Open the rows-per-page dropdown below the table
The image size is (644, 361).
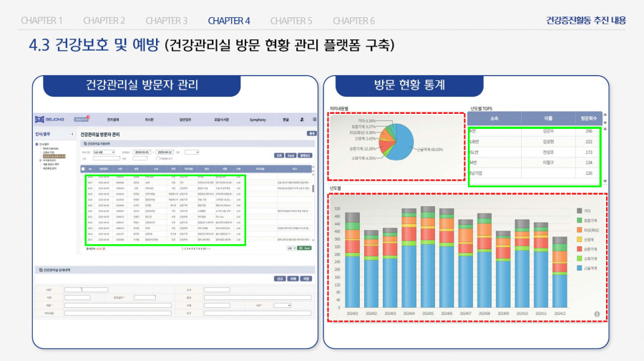[291, 248]
